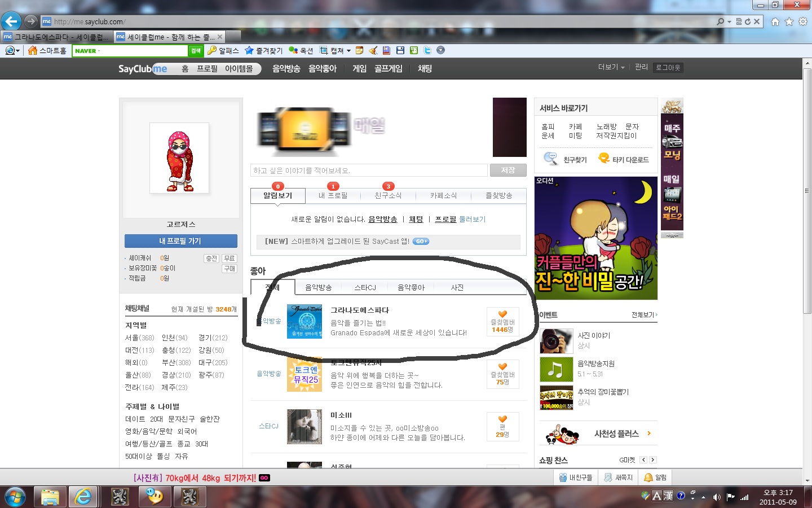Open 옵션 in the toolbar
Screen dimensions: 812x508
pyautogui.click(x=301, y=50)
